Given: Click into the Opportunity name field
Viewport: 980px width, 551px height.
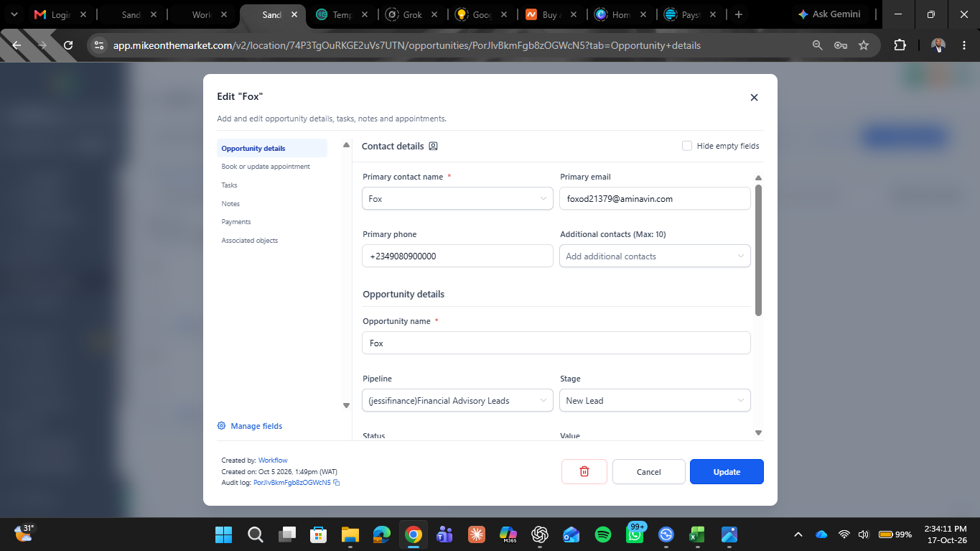Looking at the screenshot, I should pyautogui.click(x=556, y=343).
